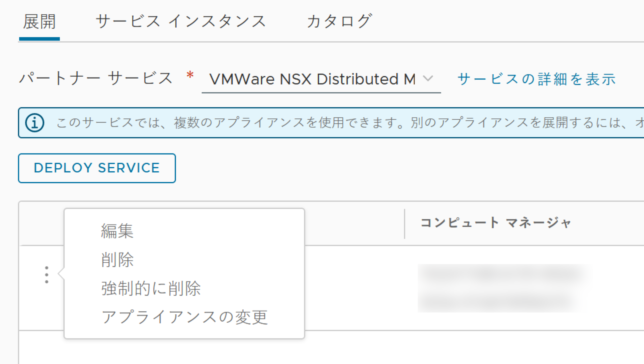
Task: Open the パートナー サービス dropdown
Action: pyautogui.click(x=321, y=79)
